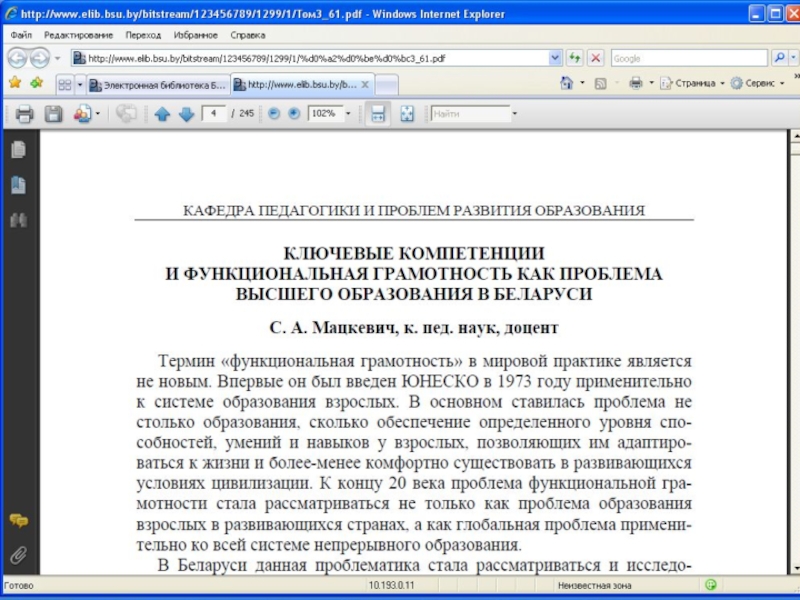Open the Сервис tools menu button

[x=757, y=83]
